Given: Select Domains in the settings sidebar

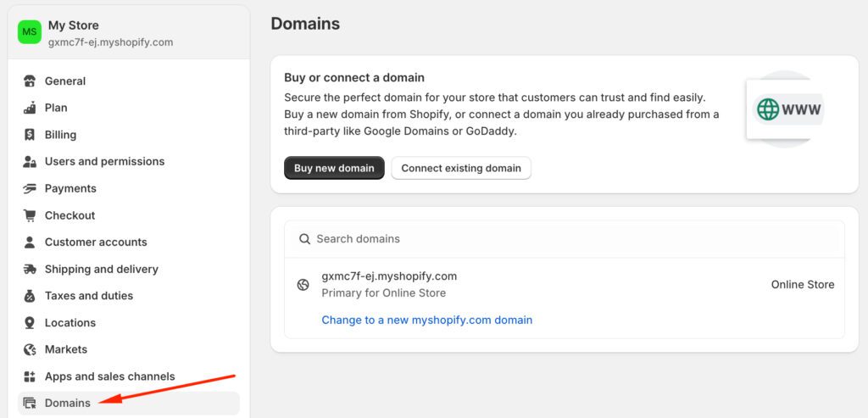Looking at the screenshot, I should (x=68, y=403).
